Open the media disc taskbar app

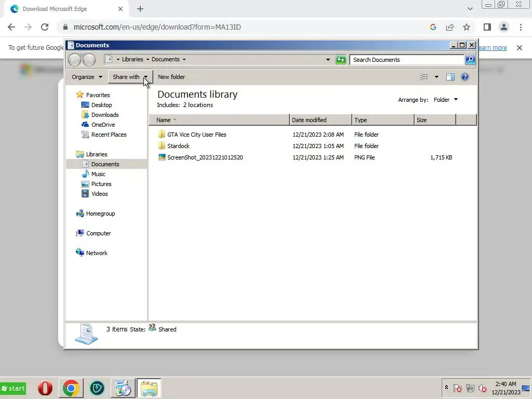123,388
